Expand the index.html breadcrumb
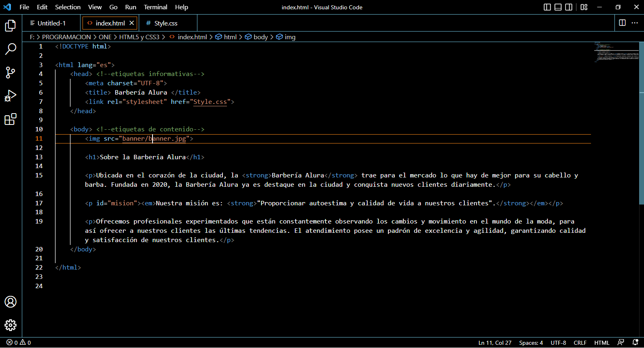Viewport: 644px width, 348px height. [x=188, y=37]
